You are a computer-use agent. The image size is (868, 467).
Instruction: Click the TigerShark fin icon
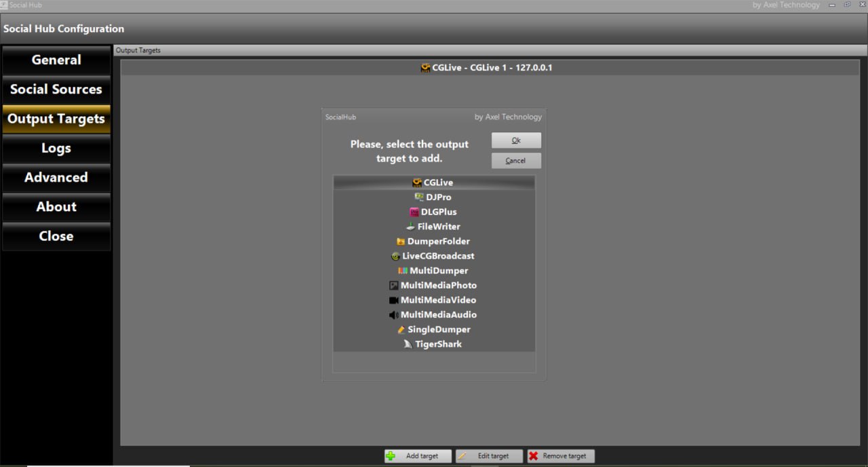point(408,344)
